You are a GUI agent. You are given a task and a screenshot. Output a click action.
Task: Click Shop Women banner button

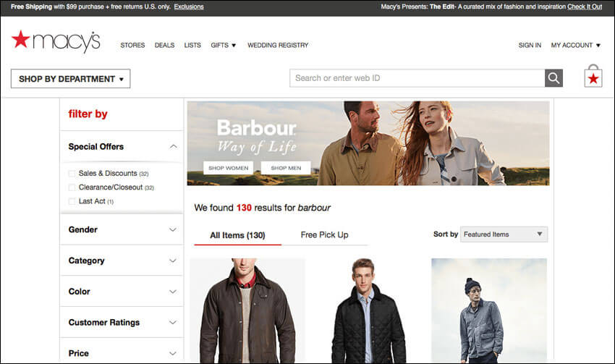click(228, 168)
